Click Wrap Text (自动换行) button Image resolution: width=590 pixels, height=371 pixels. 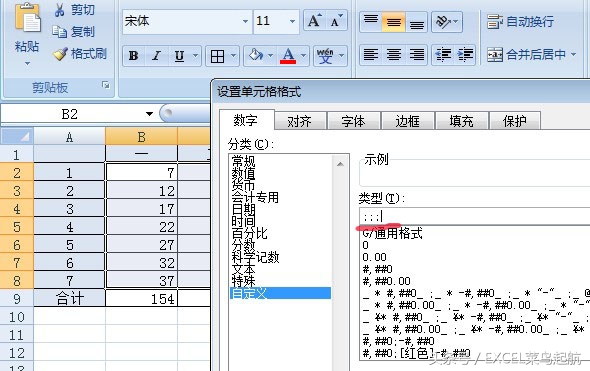pos(520,21)
